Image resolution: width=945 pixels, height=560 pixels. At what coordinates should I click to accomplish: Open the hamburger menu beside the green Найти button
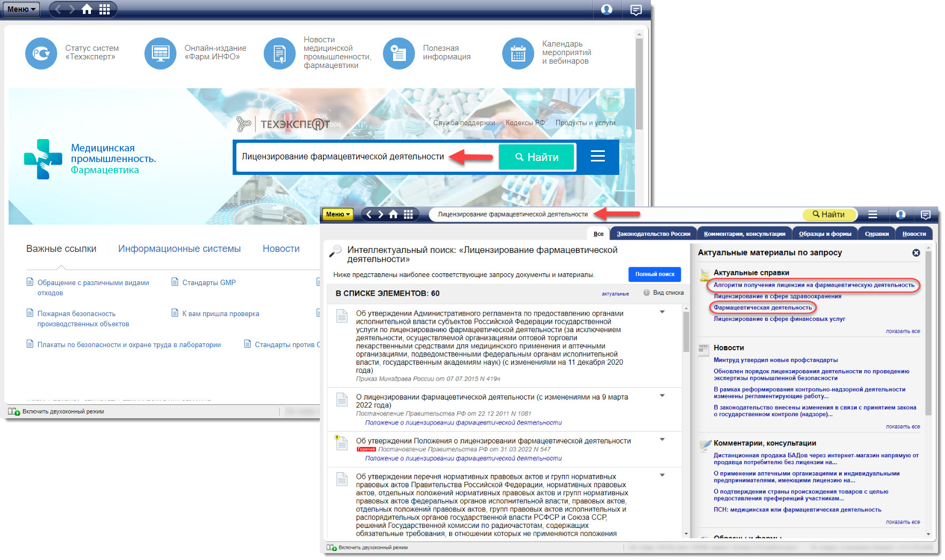(x=597, y=156)
